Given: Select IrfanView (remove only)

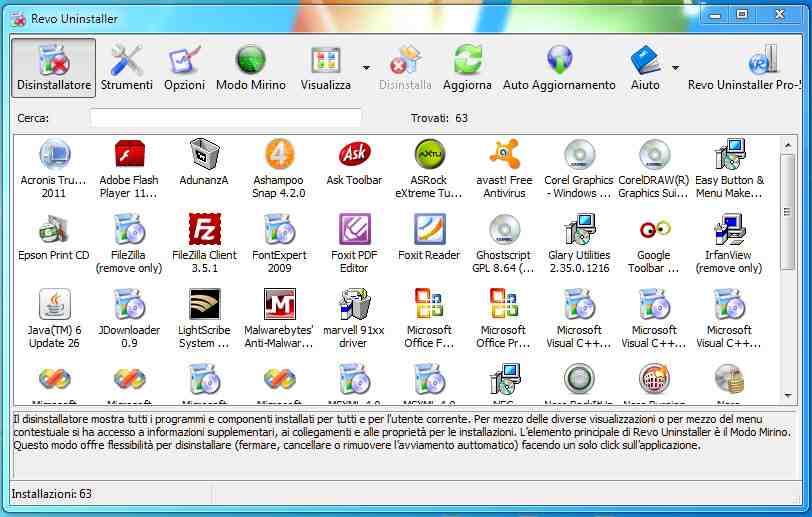Looking at the screenshot, I should (x=729, y=244).
